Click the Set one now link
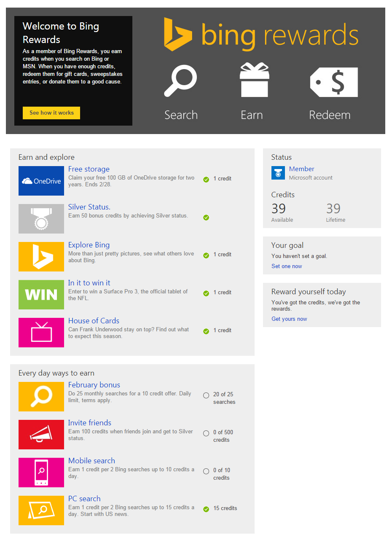Viewport: 392px width, 548px height. [x=287, y=266]
